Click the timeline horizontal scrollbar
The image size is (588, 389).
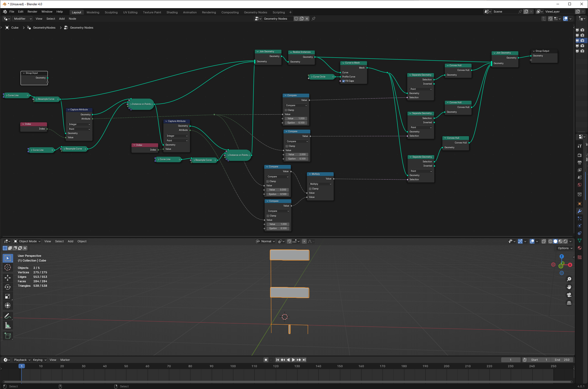[x=287, y=382]
